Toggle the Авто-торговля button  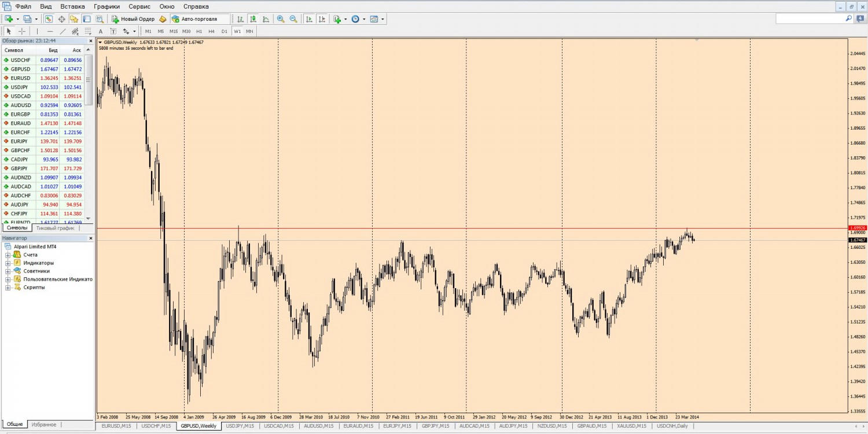200,19
